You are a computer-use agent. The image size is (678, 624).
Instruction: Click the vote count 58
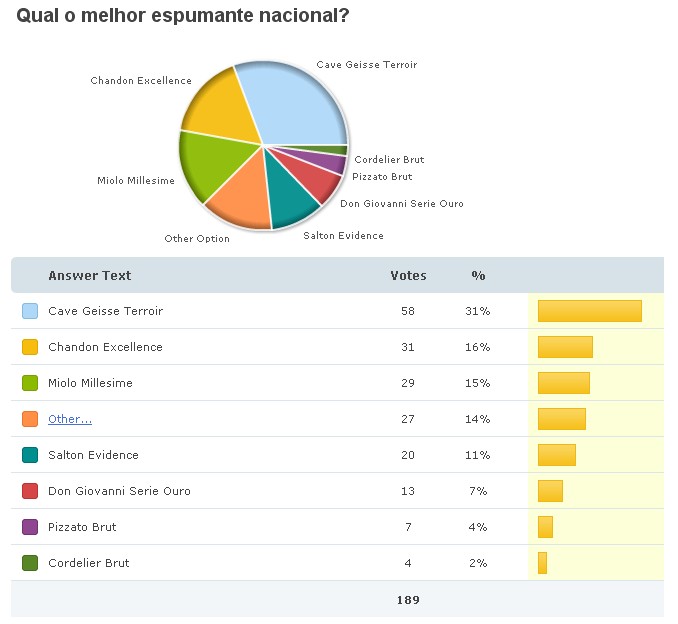coord(408,311)
